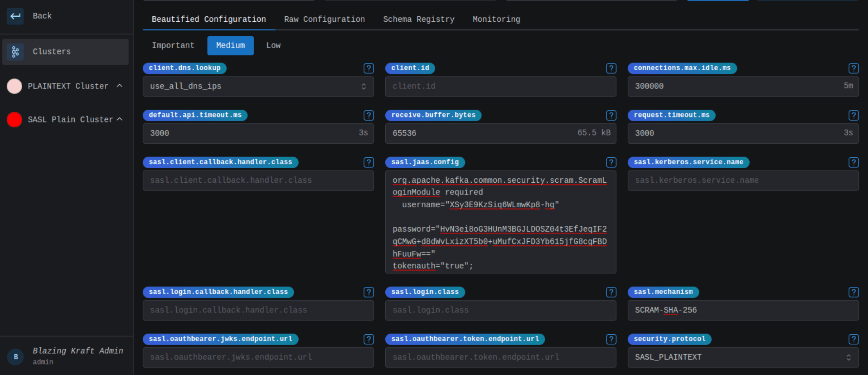Screen dimensions: 868x375
Task: Open help for connections.max.idle.ms
Action: [x=853, y=68]
